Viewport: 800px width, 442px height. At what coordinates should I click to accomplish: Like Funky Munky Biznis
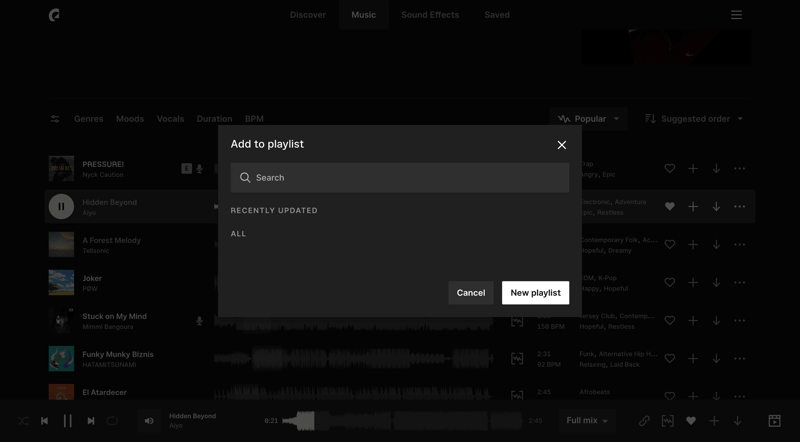670,358
